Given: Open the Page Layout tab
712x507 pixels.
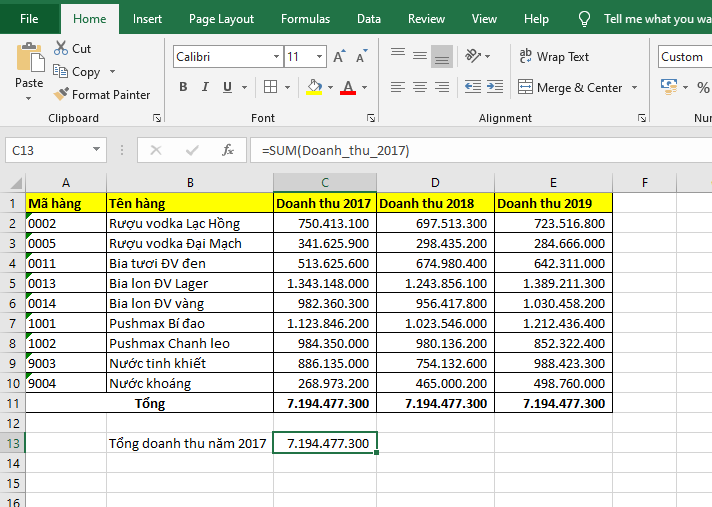Looking at the screenshot, I should click(x=221, y=19).
